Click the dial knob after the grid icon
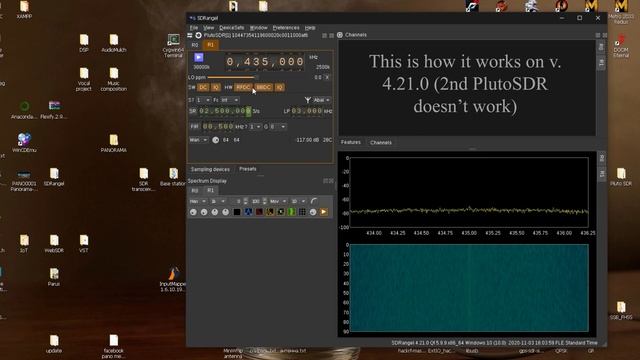 tap(313, 212)
